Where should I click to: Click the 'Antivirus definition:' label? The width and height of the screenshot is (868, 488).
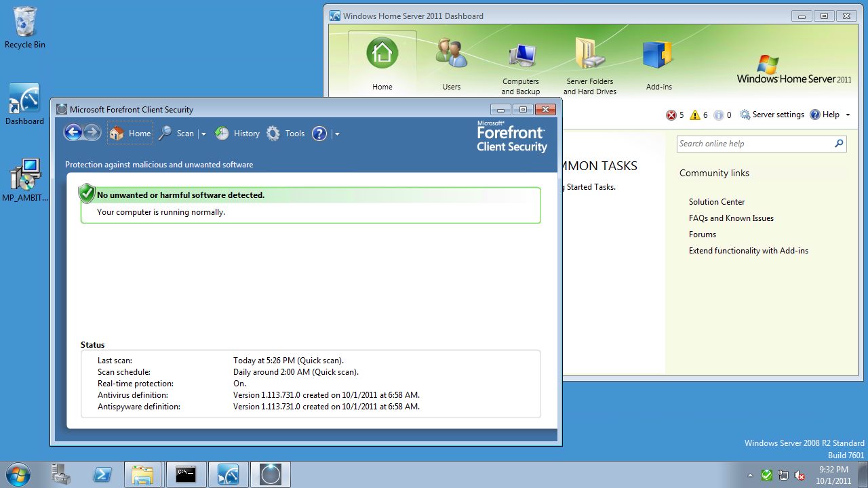tap(133, 395)
